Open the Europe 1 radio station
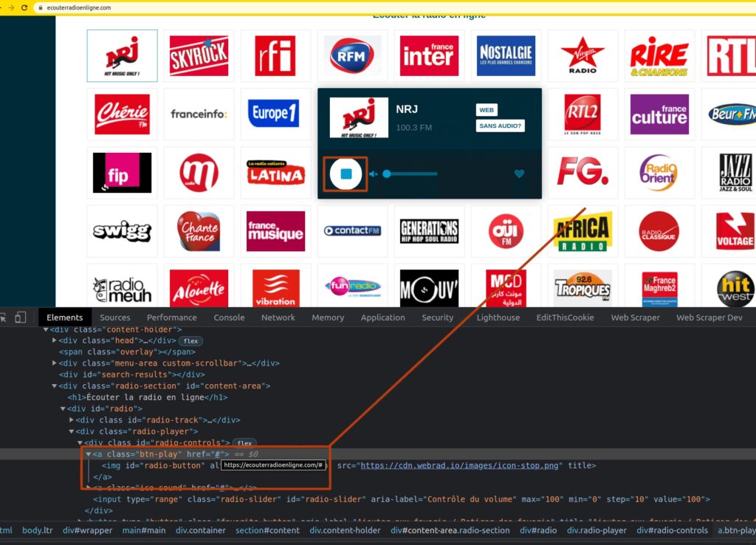The image size is (756, 545). 275,114
